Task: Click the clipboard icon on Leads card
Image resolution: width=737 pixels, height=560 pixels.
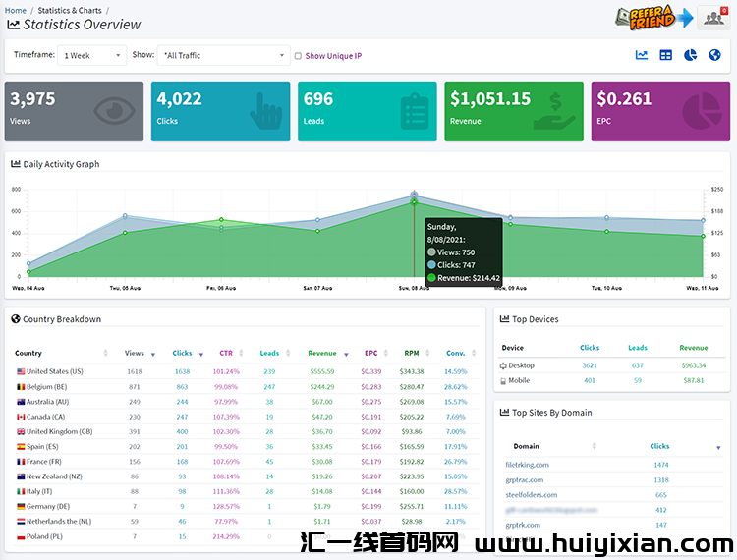Action: click(x=415, y=111)
